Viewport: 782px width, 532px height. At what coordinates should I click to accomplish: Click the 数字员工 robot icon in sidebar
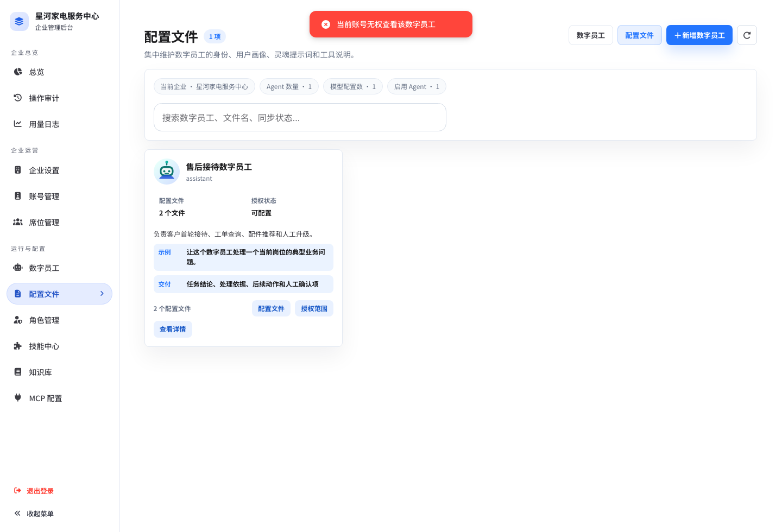pyautogui.click(x=18, y=268)
